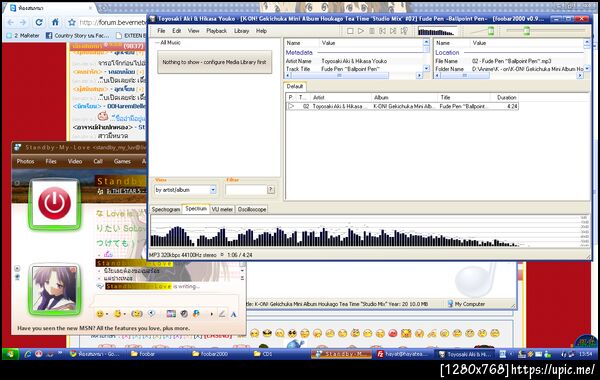Select the Fude Pen track row in playlist
This screenshot has width=600, height=380.
pos(402,106)
